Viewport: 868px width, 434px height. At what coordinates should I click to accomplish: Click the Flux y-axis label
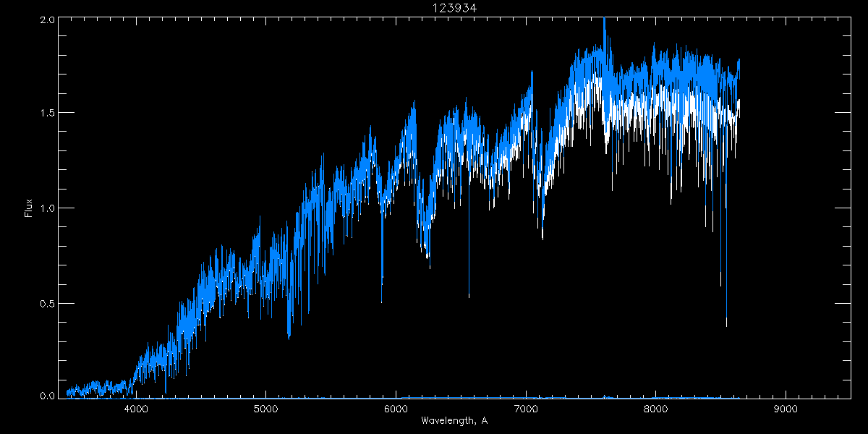tap(29, 208)
